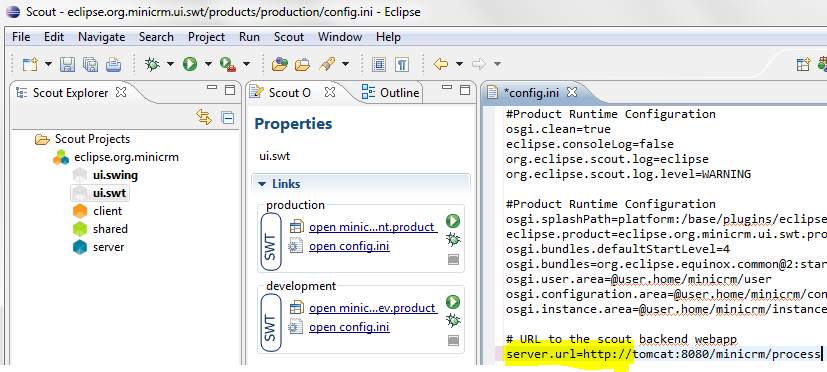Minimize the properties panel
This screenshot has width=827, height=372.
[447, 88]
